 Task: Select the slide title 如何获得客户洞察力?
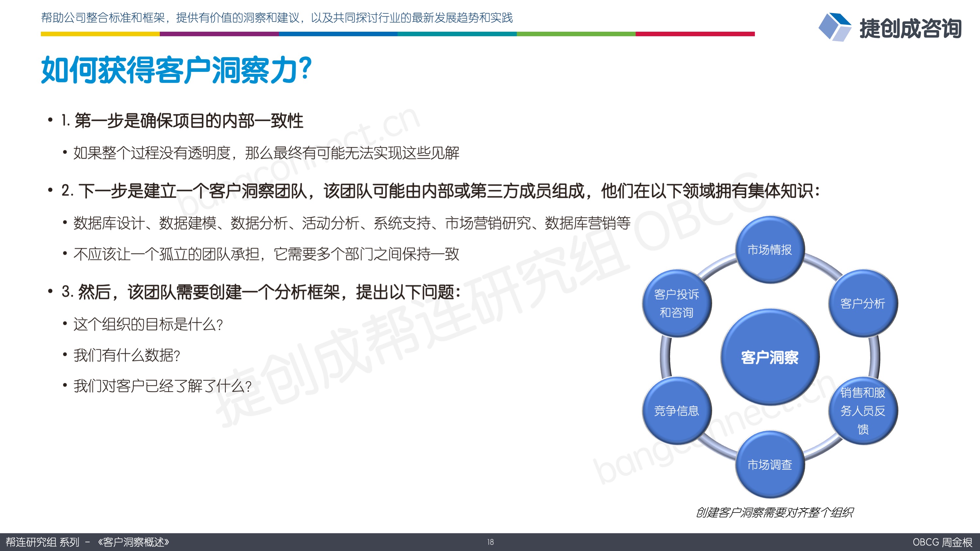[176, 70]
